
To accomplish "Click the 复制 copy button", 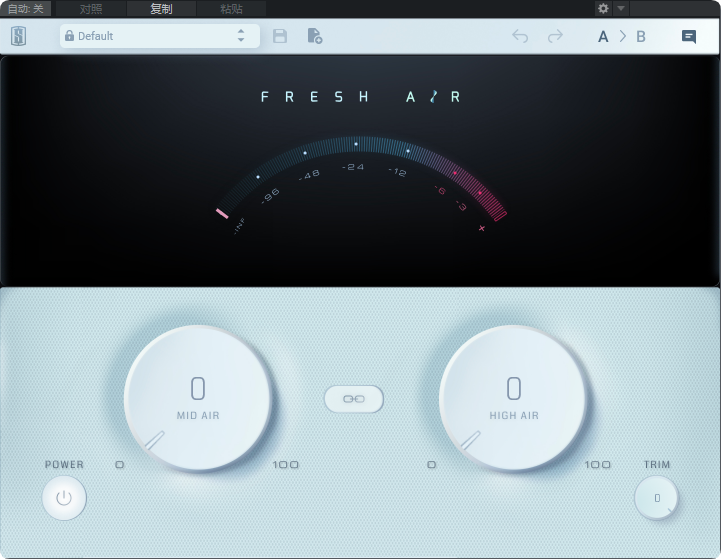I will tap(161, 9).
